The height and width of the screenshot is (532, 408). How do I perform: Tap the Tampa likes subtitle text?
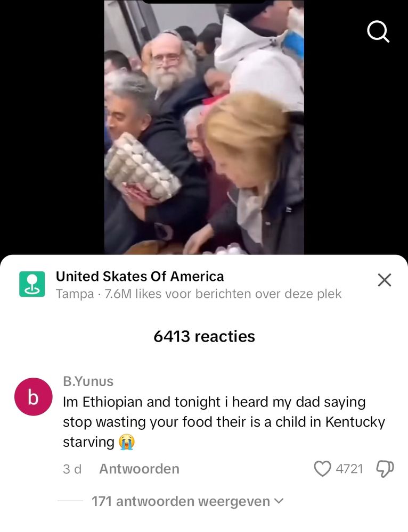click(x=198, y=294)
